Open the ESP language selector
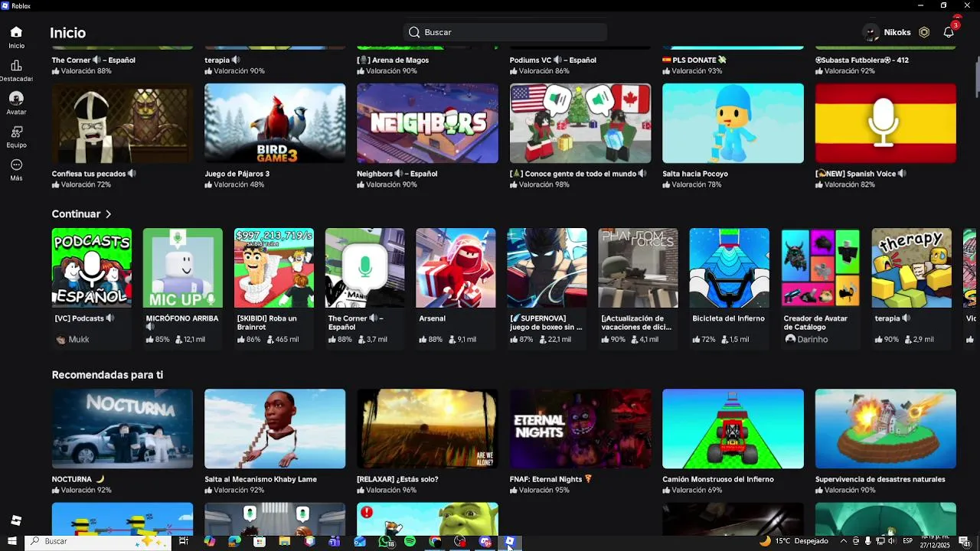Viewport: 980px width, 551px height. point(908,541)
